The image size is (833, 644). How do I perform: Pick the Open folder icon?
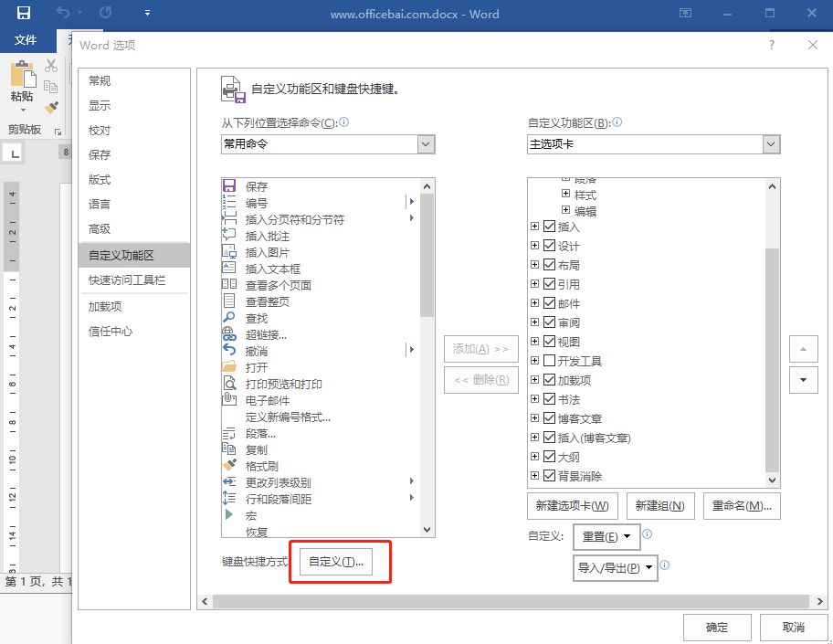[229, 367]
